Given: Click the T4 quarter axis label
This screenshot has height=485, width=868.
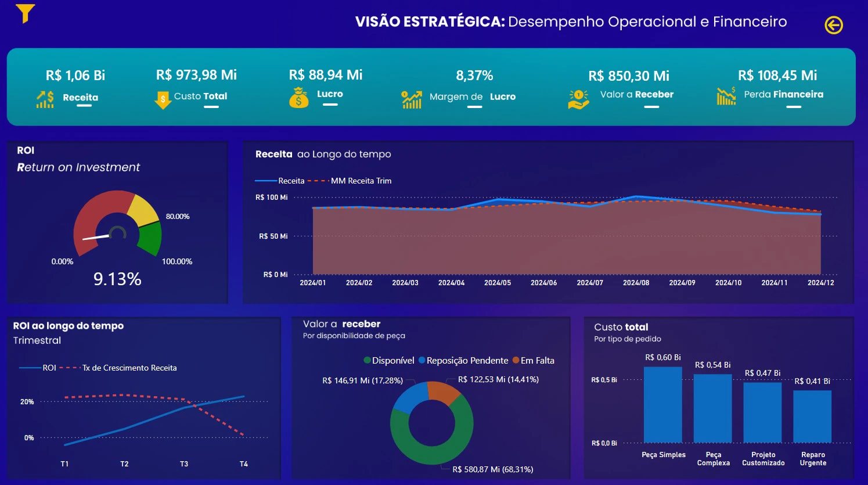Looking at the screenshot, I should tap(244, 464).
